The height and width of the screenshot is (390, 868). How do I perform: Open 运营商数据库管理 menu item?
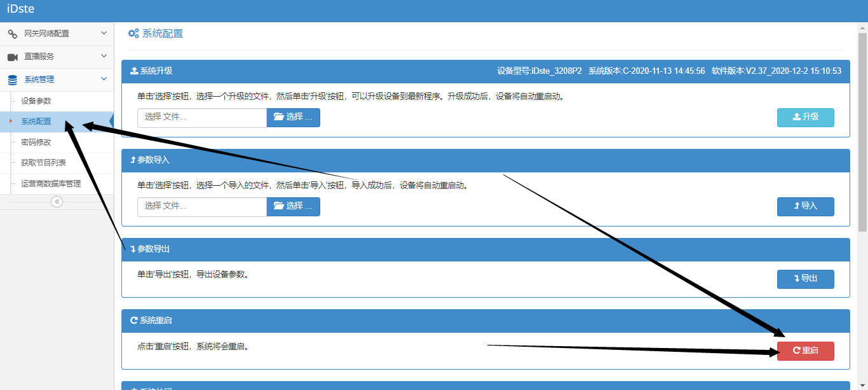pyautogui.click(x=51, y=184)
